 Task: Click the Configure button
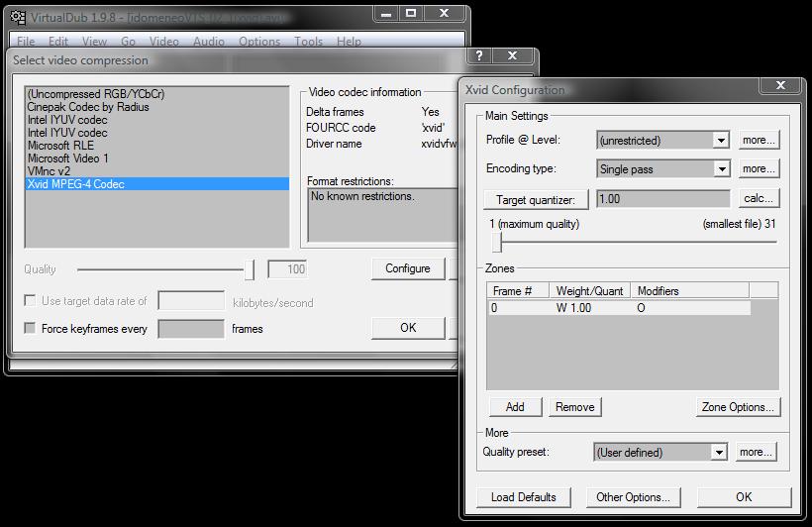coord(408,268)
